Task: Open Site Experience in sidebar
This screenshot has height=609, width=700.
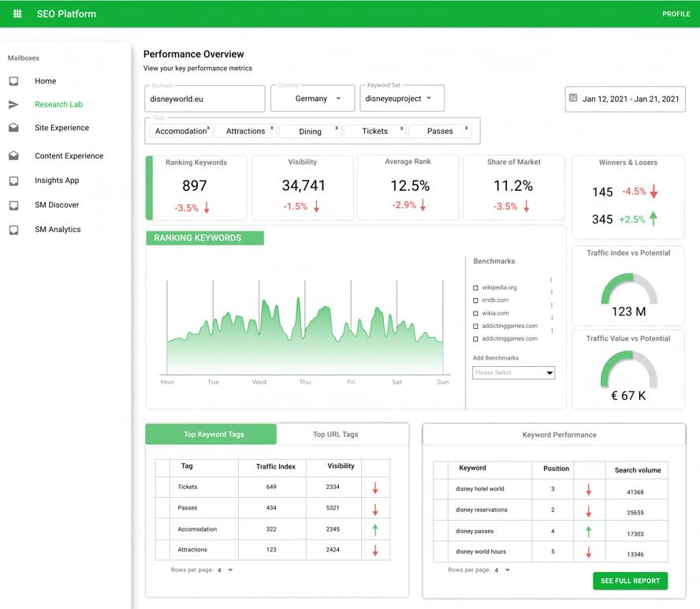Action: pos(61,127)
